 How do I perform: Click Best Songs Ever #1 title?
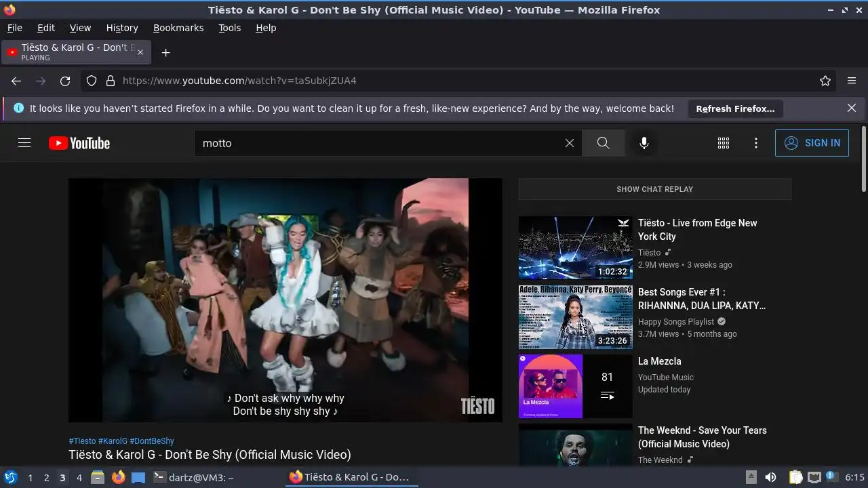coord(702,299)
